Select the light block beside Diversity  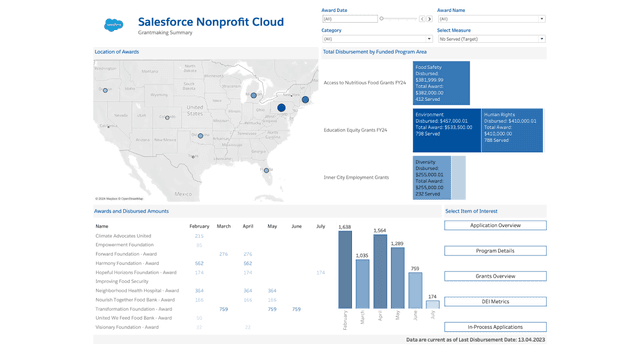point(458,178)
